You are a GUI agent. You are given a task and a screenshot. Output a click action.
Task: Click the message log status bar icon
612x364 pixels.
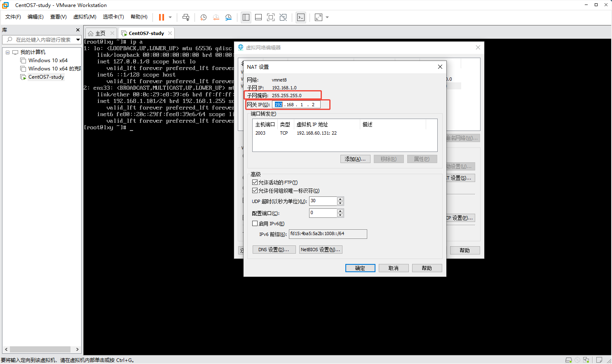click(x=599, y=360)
